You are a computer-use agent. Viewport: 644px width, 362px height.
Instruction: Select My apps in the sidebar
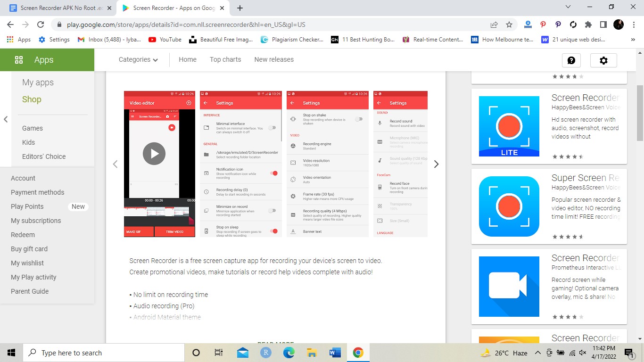pos(38,82)
